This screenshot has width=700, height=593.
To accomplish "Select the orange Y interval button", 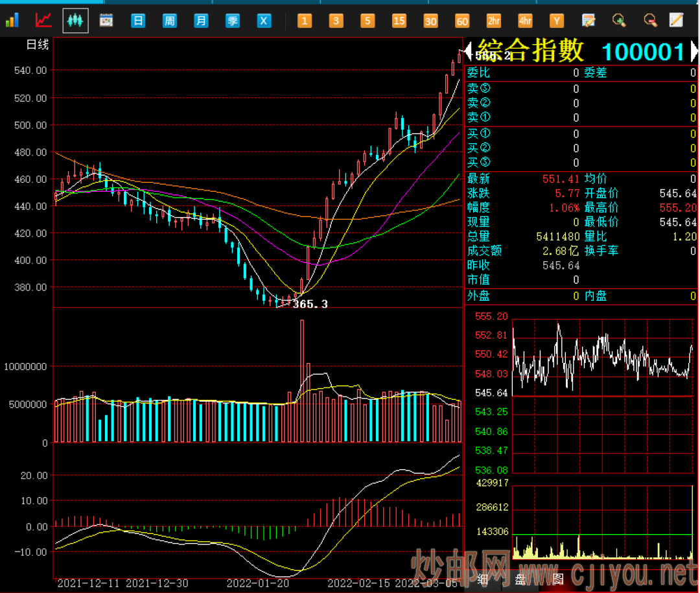I will 557,21.
